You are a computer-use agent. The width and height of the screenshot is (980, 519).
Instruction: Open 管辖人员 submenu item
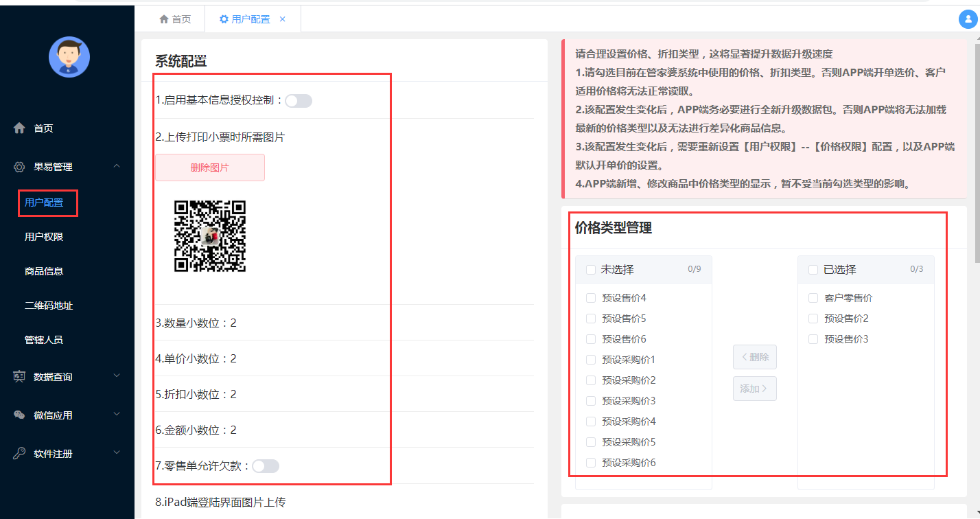[44, 340]
